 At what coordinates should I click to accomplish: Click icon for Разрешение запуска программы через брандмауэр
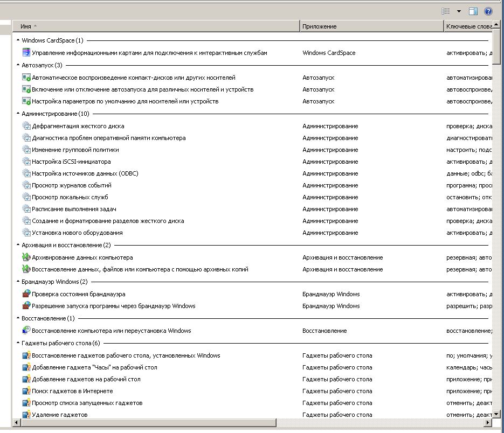(x=26, y=306)
